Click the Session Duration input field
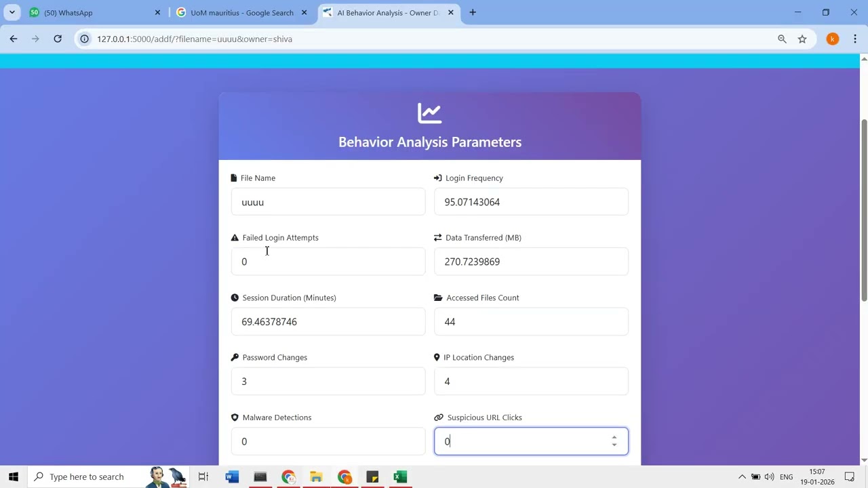The image size is (868, 488). pos(328,322)
